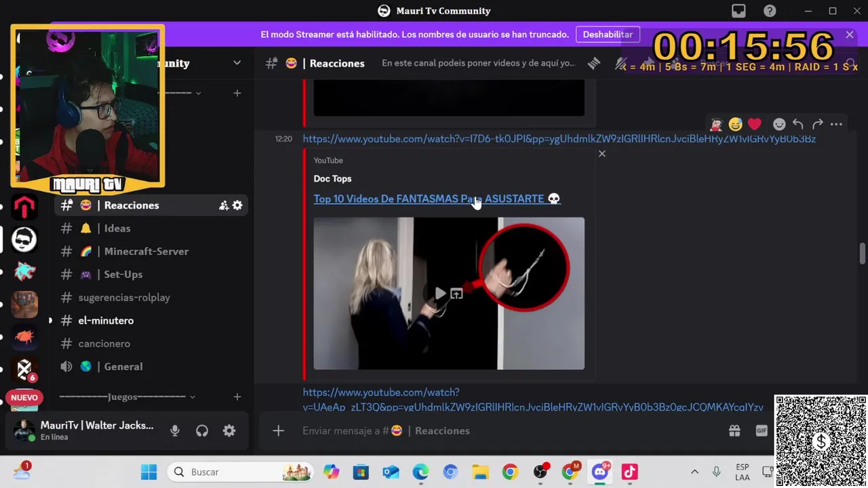868x488 pixels.
Task: Open the GIF picker button
Action: click(x=762, y=430)
